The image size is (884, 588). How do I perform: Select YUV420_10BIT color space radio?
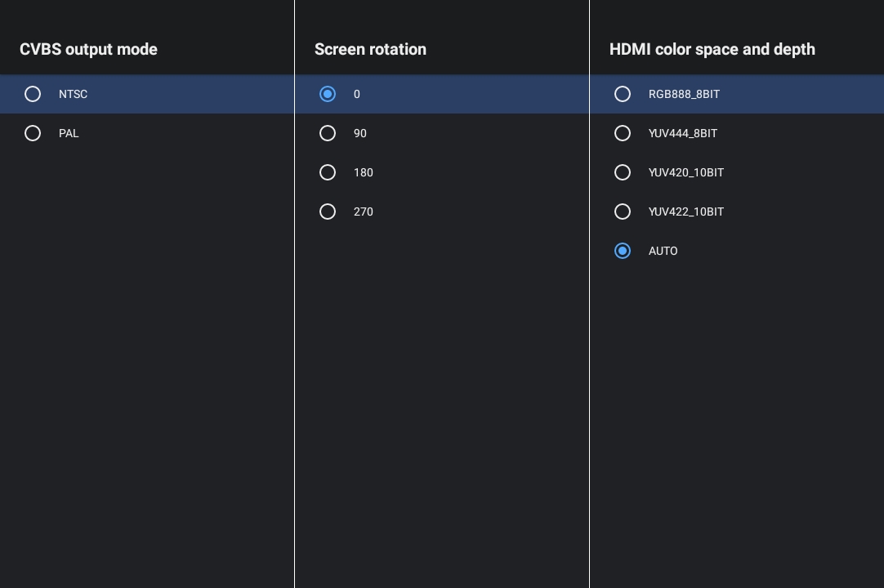tap(623, 172)
